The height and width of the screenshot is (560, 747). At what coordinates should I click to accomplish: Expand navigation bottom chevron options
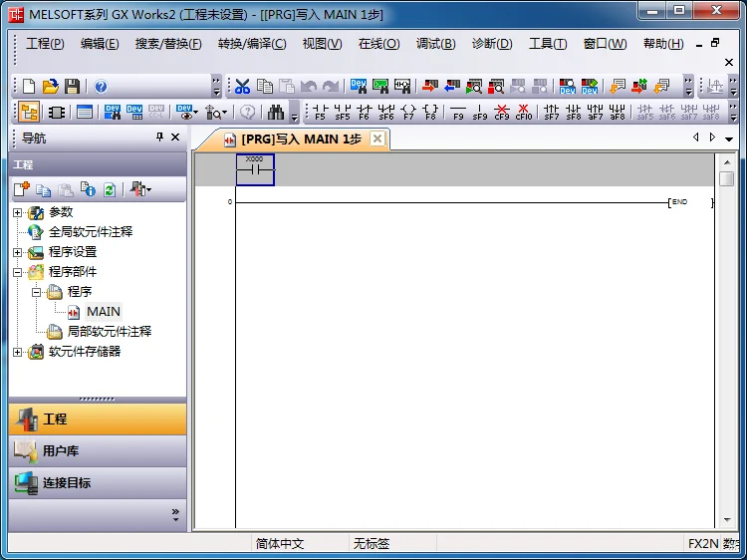click(175, 515)
